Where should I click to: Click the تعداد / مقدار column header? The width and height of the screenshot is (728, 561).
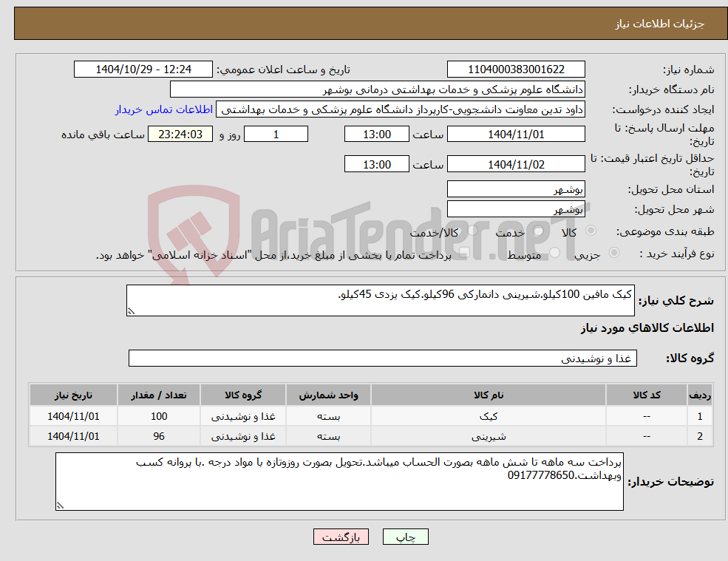[159, 395]
